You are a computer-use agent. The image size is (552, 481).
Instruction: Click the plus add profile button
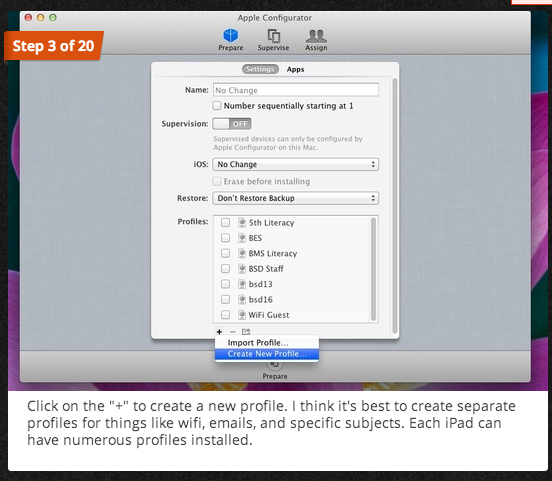click(x=219, y=331)
